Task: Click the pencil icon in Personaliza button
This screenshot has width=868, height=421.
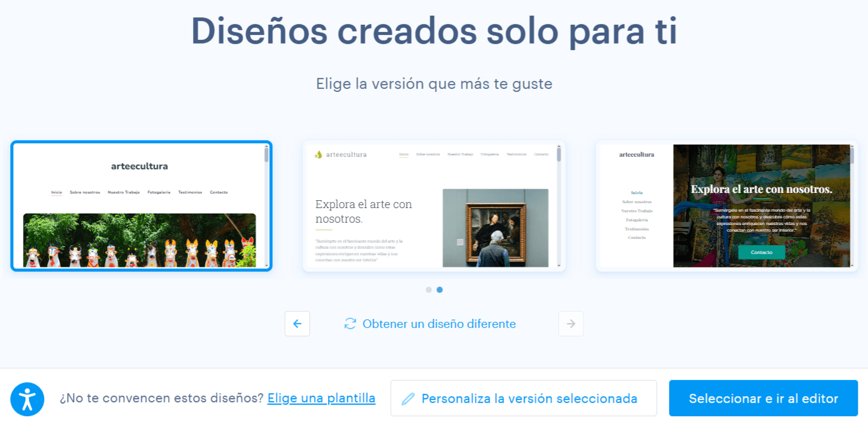Action: pyautogui.click(x=408, y=399)
